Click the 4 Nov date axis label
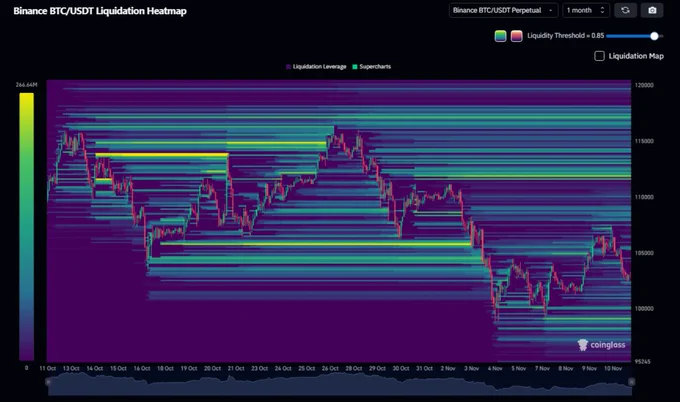 [495, 369]
